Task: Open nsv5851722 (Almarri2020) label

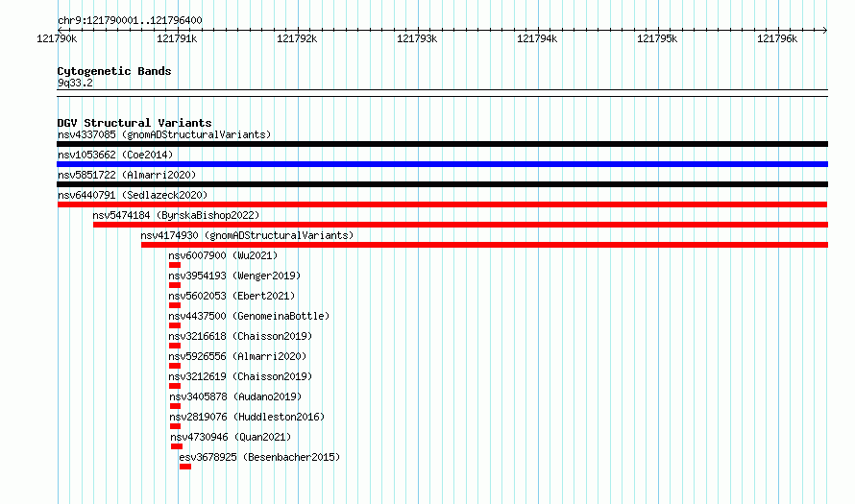Action: pos(127,175)
